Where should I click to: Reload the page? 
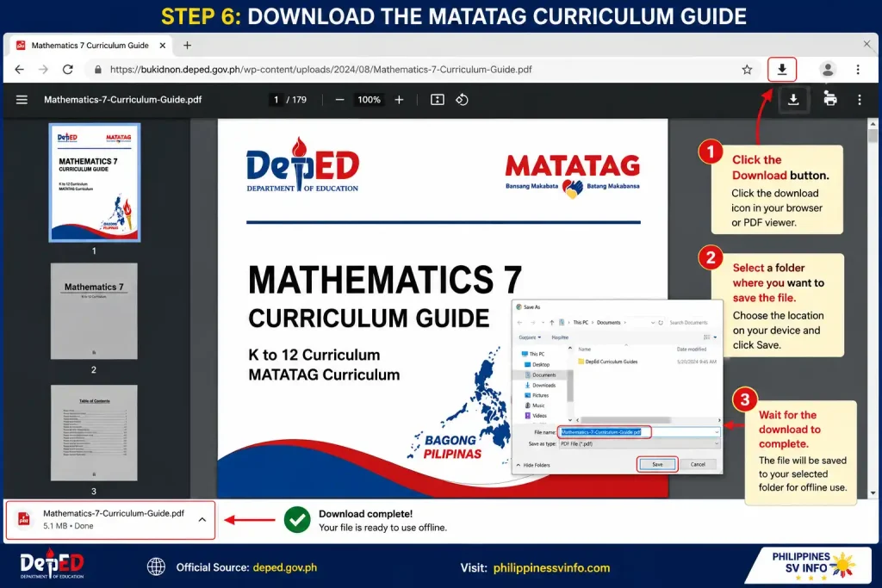[x=67, y=69]
